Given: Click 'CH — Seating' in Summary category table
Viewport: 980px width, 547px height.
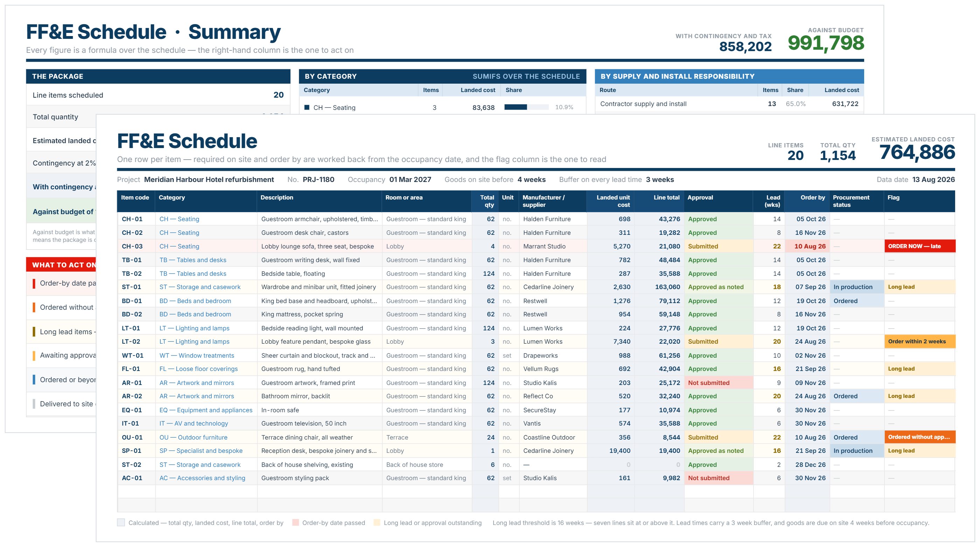Looking at the screenshot, I should (334, 108).
